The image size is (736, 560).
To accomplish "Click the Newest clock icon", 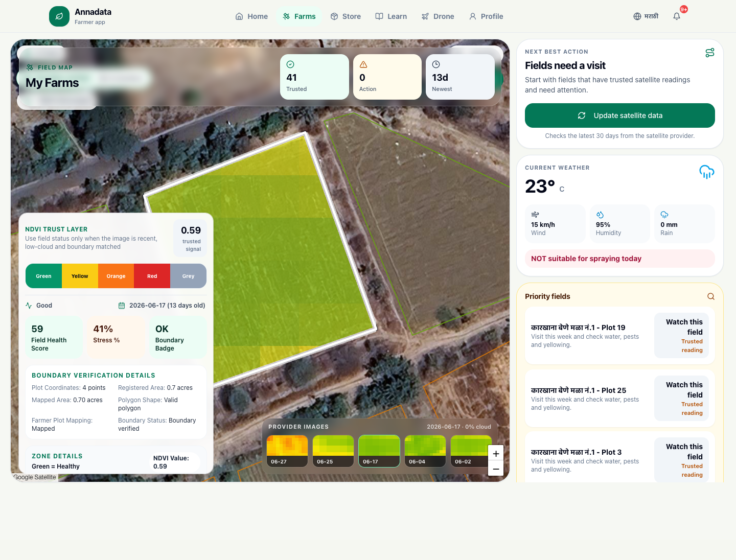I will tap(436, 64).
